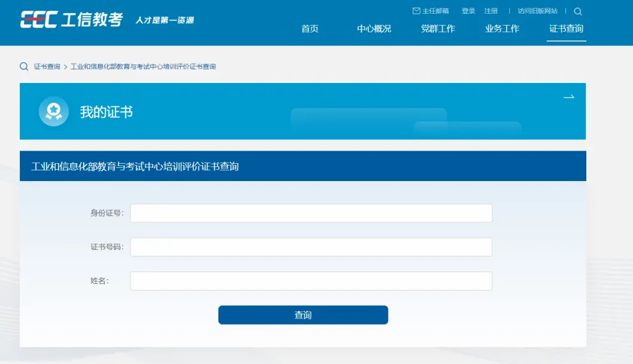Open 党群工作 menu item

(x=438, y=29)
